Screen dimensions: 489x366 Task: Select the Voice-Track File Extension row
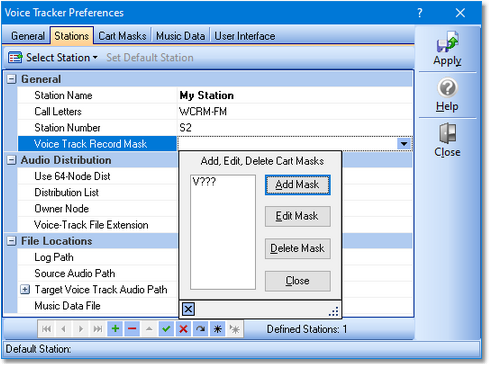(x=97, y=225)
